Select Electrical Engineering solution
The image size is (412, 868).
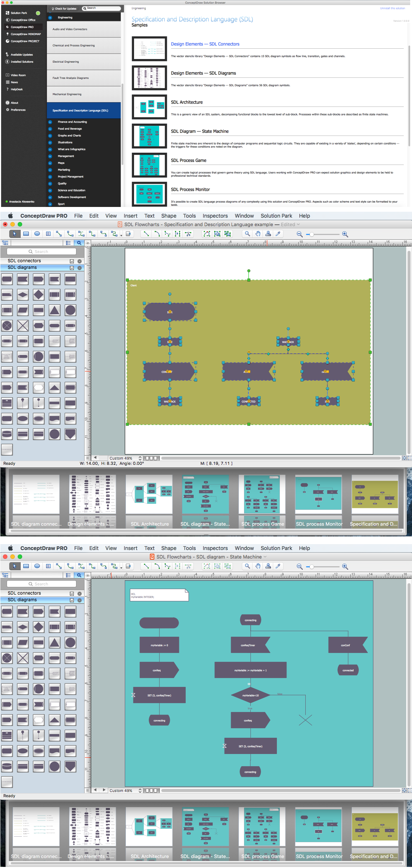point(84,62)
